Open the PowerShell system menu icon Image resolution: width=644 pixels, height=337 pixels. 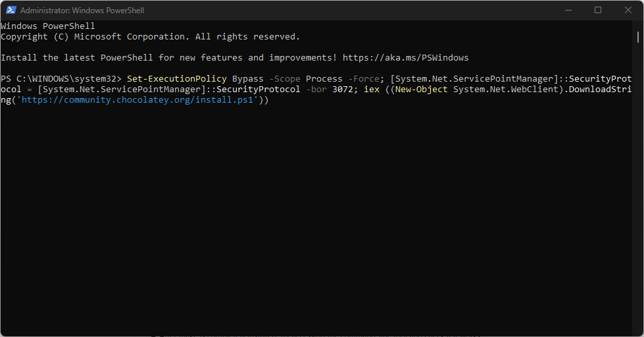tap(11, 11)
